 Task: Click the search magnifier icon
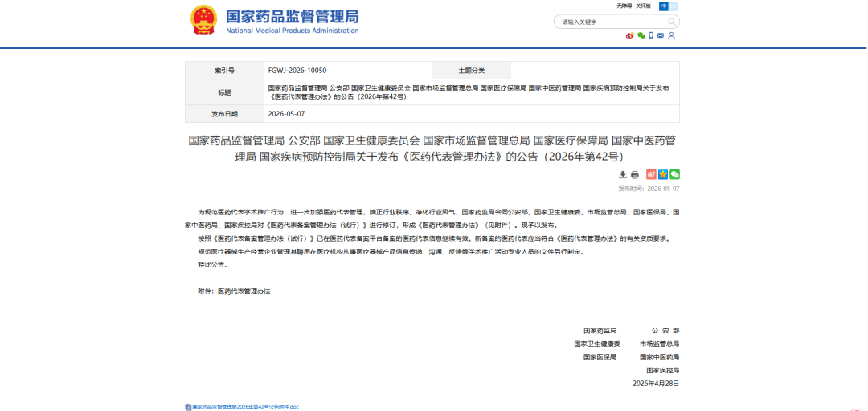(671, 22)
